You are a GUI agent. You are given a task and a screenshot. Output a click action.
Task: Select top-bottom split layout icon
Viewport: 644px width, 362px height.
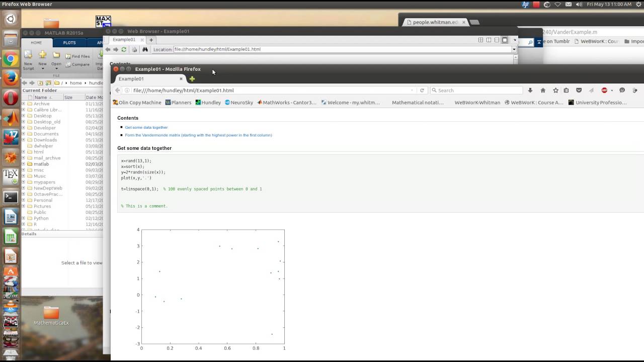pos(497,40)
